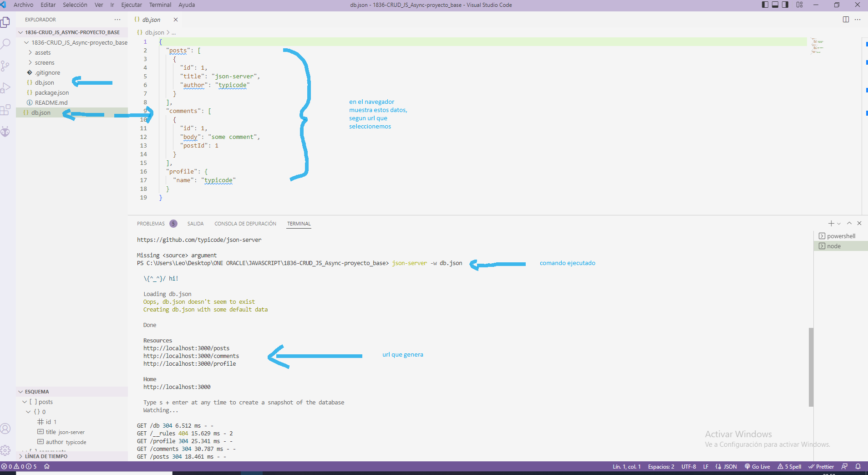Click the home icon in status bar
The width and height of the screenshot is (868, 475).
(x=47, y=466)
